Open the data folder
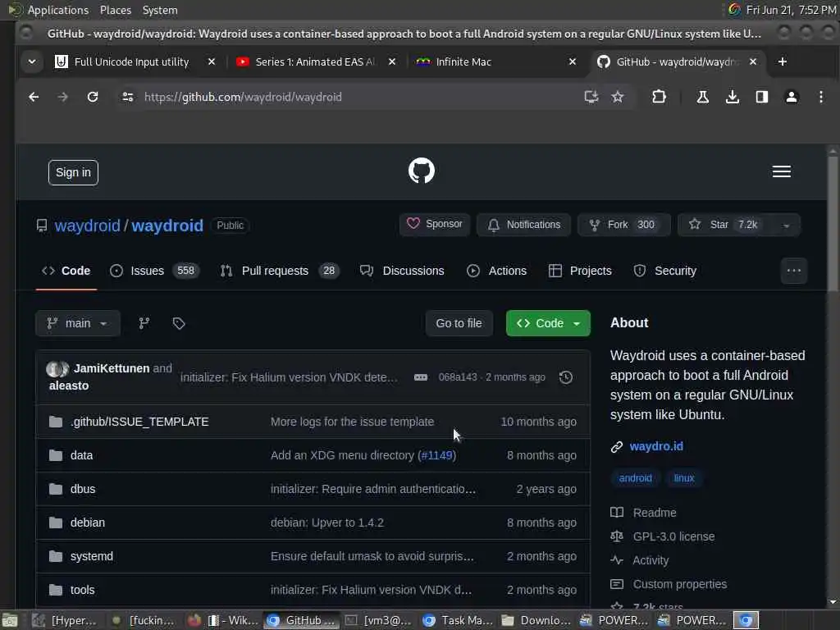 point(81,455)
